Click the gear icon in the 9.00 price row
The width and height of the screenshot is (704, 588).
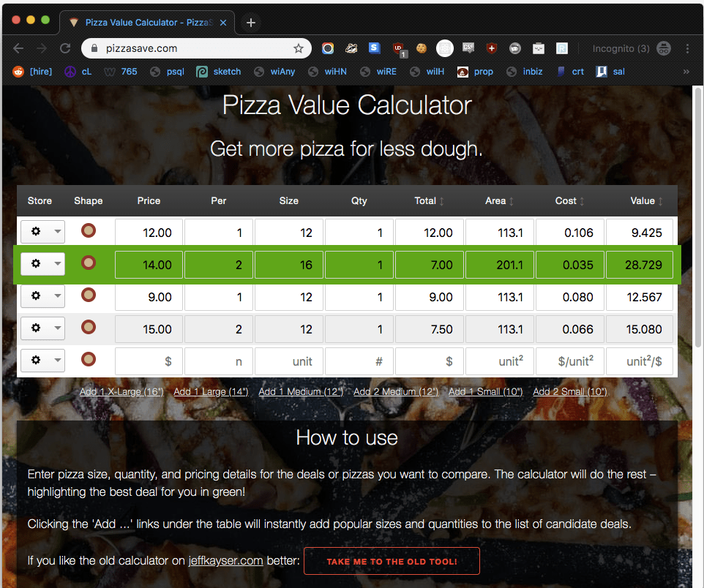click(36, 295)
